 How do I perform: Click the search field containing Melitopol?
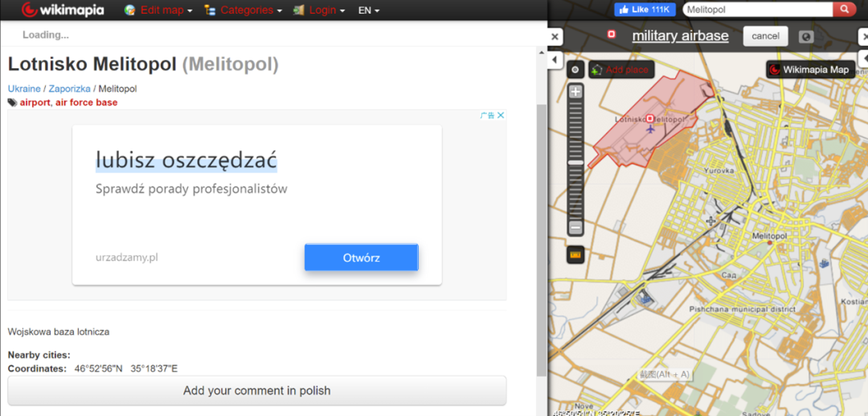pyautogui.click(x=757, y=10)
